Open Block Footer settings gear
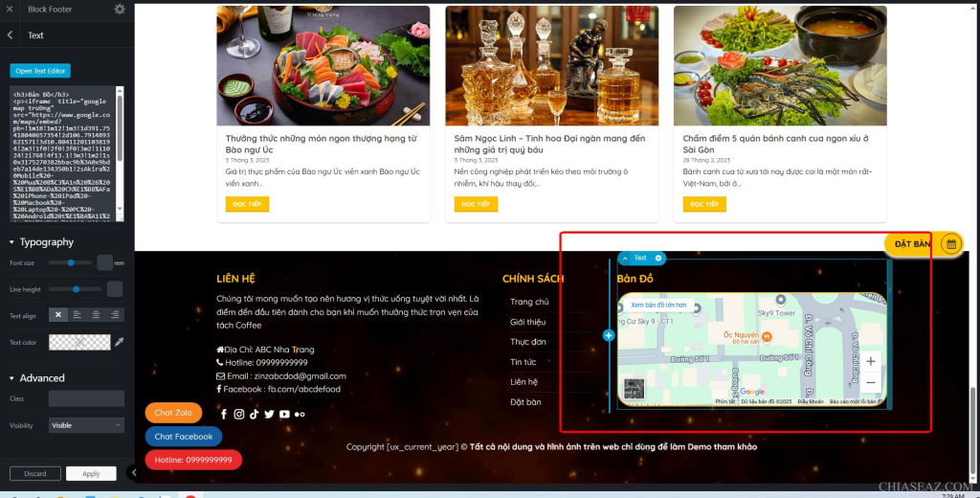Screen dimensions: 980x498 120,10
